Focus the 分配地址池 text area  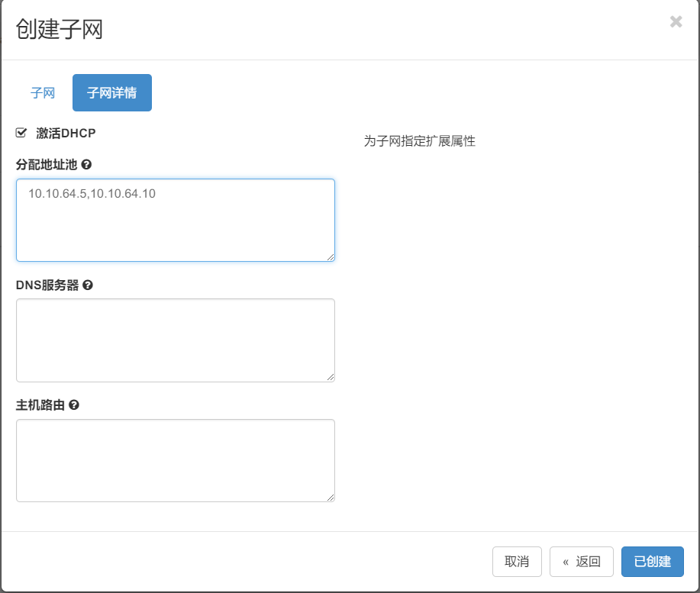click(x=176, y=220)
